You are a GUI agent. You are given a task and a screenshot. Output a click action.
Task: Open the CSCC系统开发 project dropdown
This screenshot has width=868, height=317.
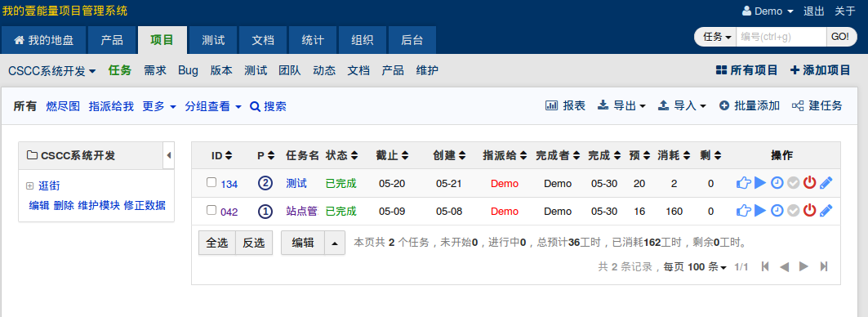[x=52, y=71]
